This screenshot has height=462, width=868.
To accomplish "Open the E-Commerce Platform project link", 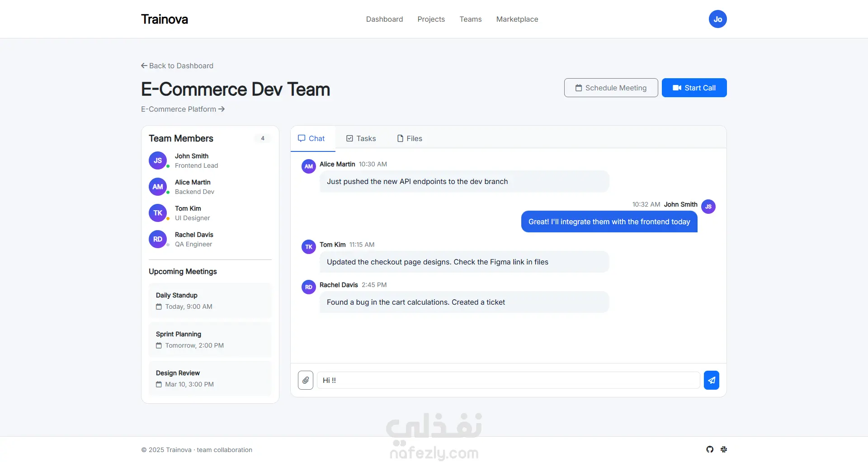I will point(183,109).
